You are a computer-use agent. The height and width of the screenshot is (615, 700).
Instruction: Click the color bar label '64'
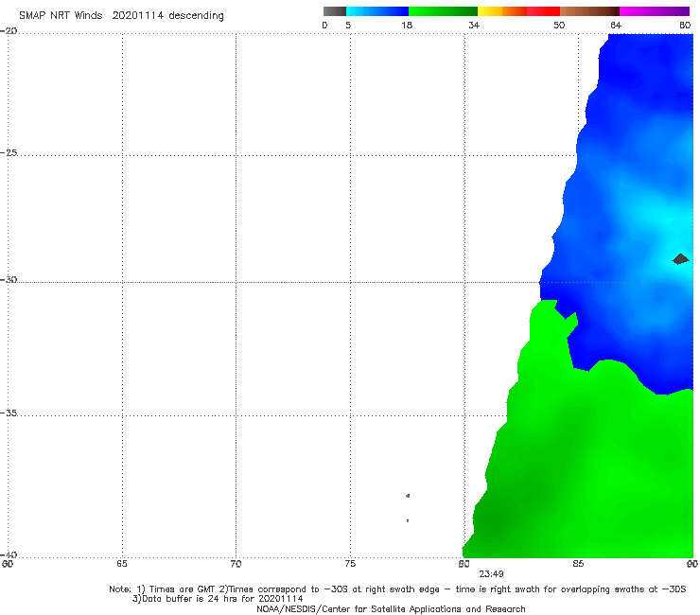pos(616,25)
